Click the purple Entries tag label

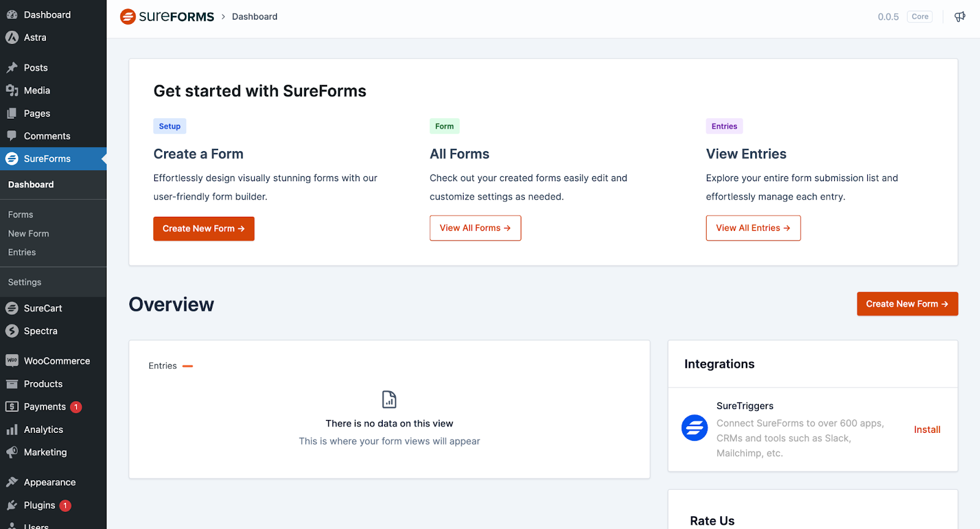(725, 126)
